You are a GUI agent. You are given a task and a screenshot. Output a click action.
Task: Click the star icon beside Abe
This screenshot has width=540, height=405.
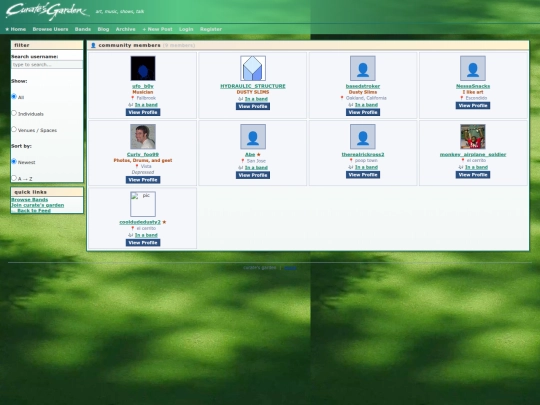pos(259,155)
